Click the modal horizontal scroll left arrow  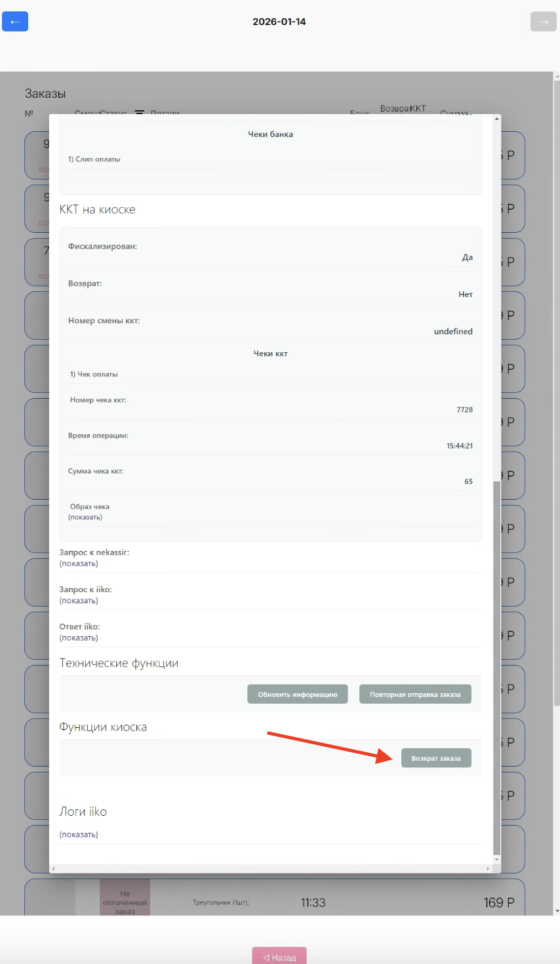[54, 869]
